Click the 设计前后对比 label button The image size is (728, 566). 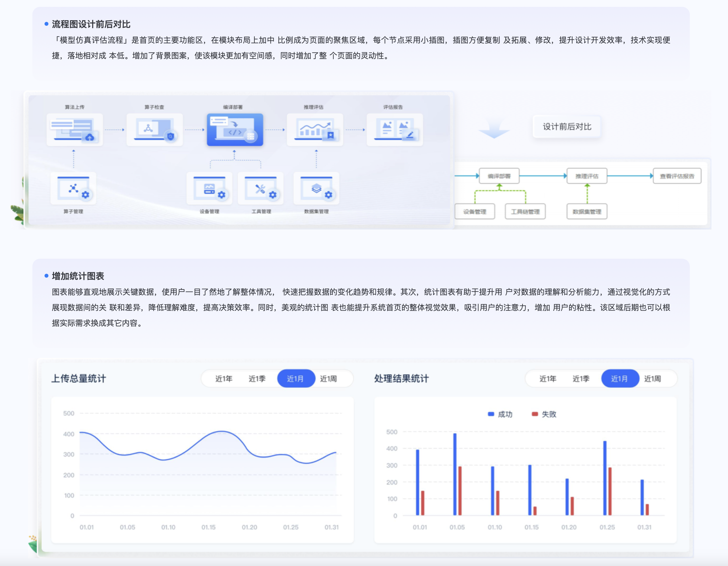(x=567, y=127)
